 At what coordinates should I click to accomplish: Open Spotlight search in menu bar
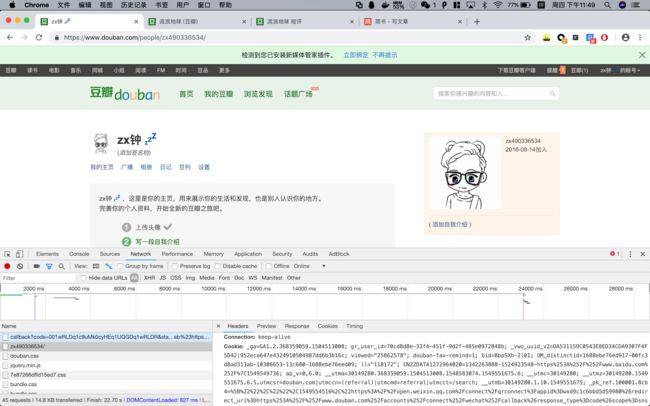tap(607, 5)
